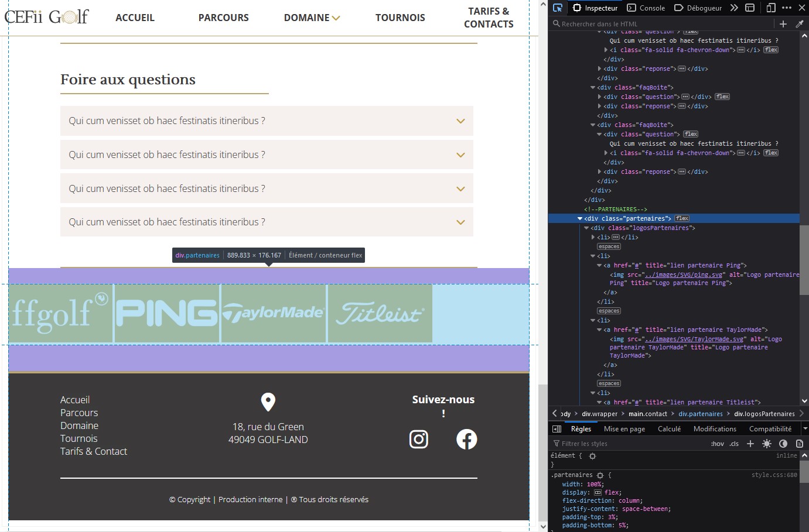
Task: Toggle .cls classes panel
Action: [734, 444]
